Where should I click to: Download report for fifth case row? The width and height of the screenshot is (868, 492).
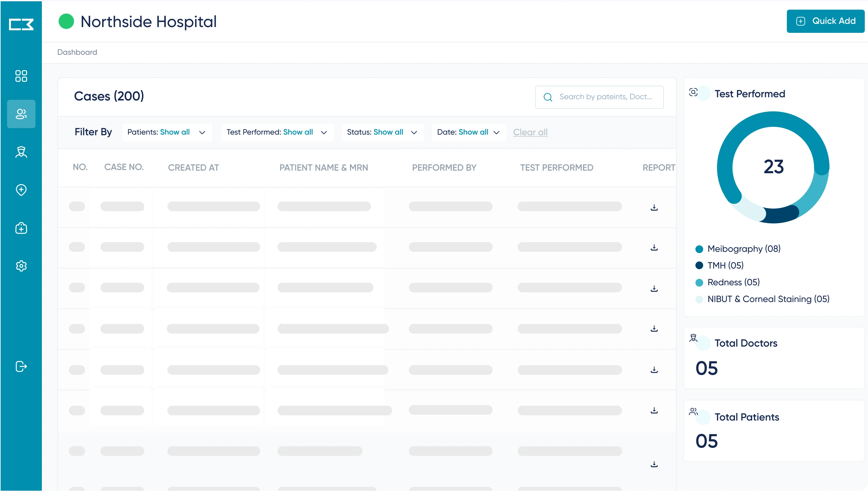(654, 369)
